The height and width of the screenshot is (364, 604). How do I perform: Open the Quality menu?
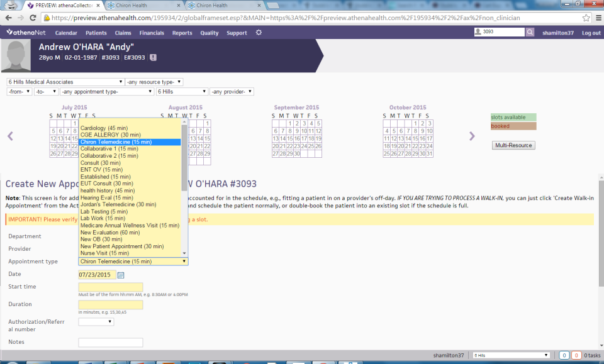[x=209, y=33]
